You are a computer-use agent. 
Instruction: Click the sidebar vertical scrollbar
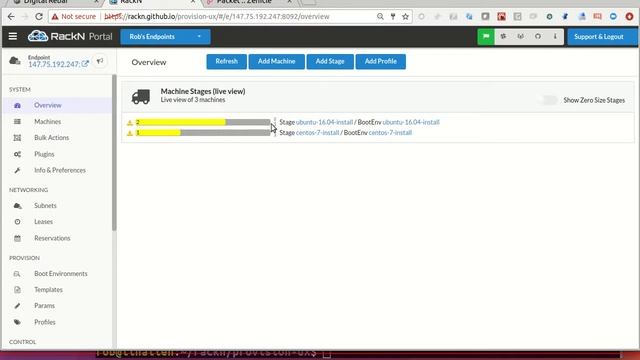click(x=114, y=153)
